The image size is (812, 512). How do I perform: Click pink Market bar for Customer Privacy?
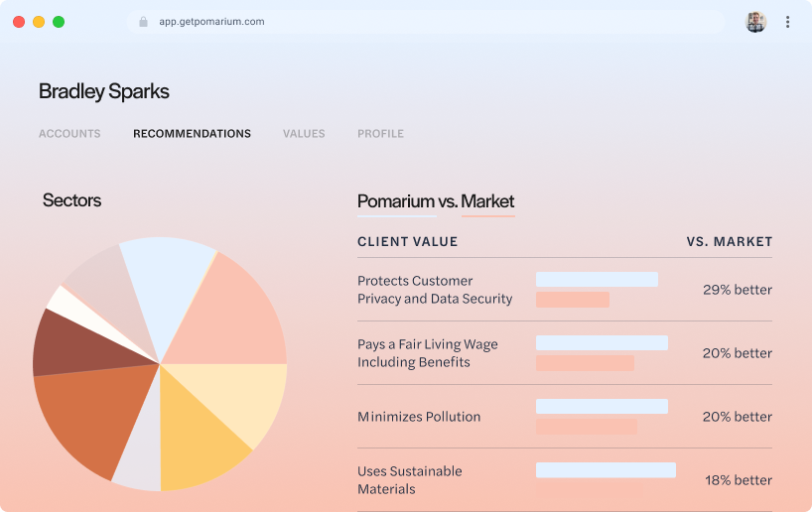tap(573, 300)
